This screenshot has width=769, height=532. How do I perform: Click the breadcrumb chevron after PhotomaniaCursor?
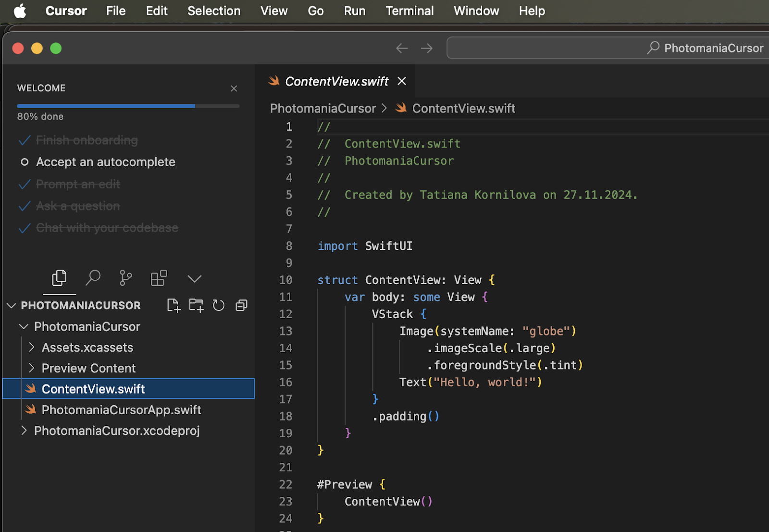tap(384, 108)
